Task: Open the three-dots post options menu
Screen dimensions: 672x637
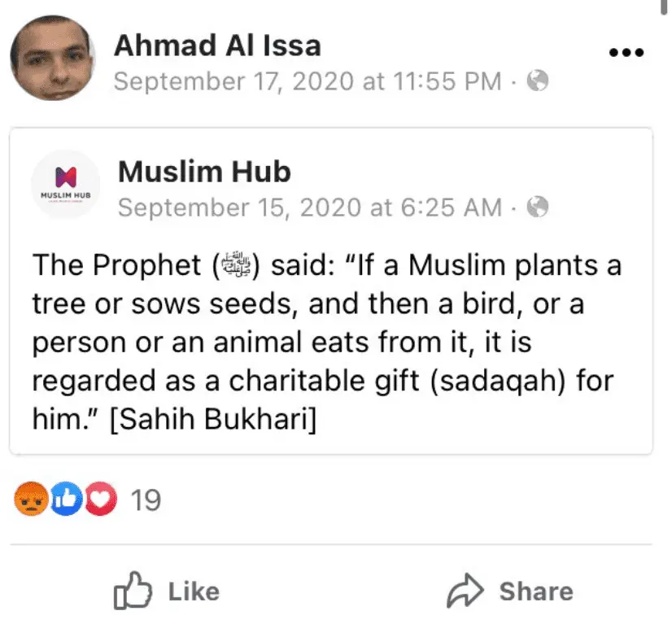Action: [x=626, y=53]
